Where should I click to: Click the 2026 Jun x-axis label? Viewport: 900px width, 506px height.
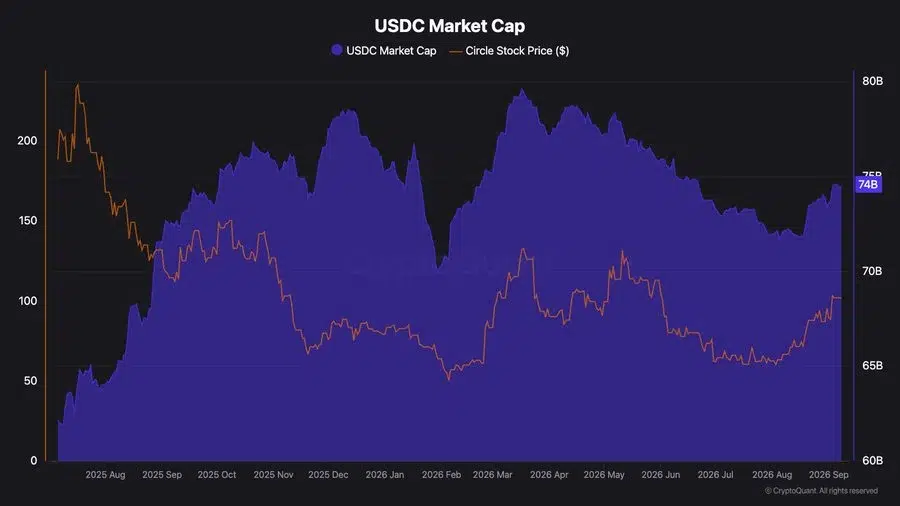point(661,474)
